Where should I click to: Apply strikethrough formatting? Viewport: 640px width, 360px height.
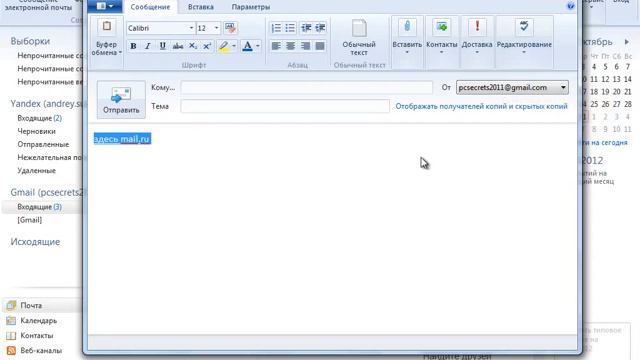[x=178, y=46]
